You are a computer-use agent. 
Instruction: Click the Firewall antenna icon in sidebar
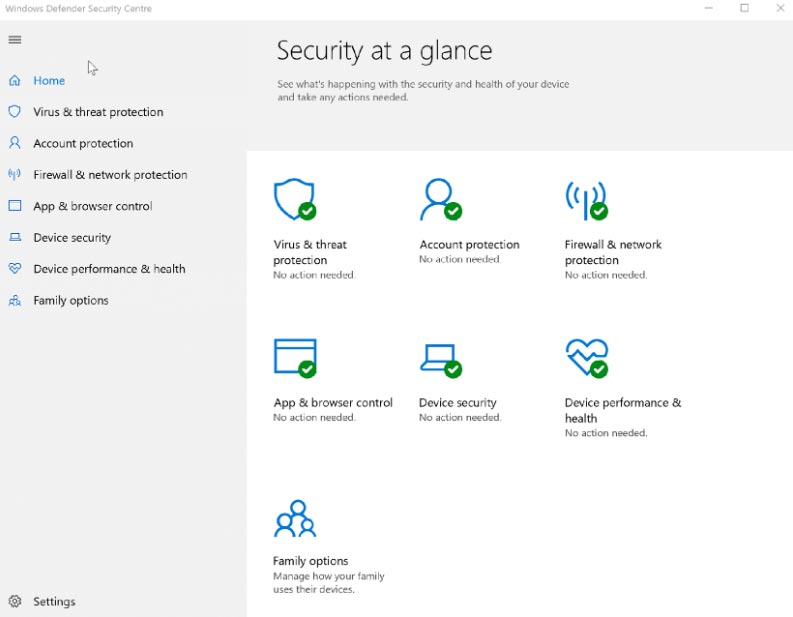[x=15, y=174]
